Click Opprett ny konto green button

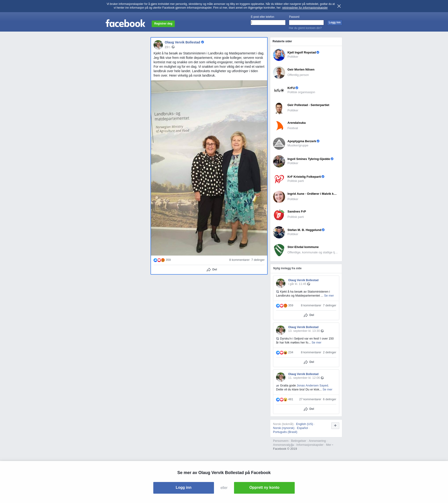click(264, 488)
